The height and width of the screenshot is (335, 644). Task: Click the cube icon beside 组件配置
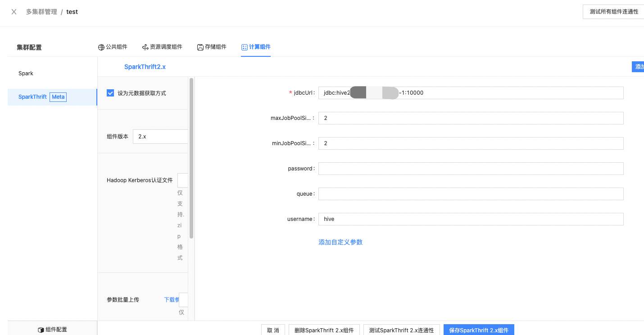[41, 330]
